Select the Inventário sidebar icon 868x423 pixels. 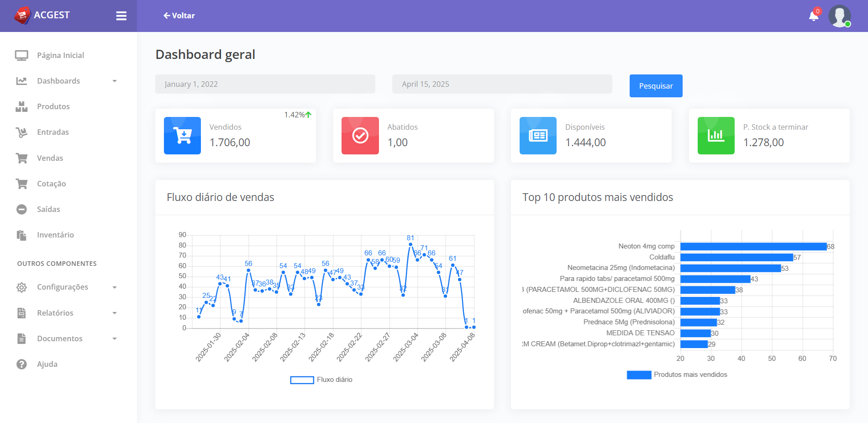[x=21, y=235]
